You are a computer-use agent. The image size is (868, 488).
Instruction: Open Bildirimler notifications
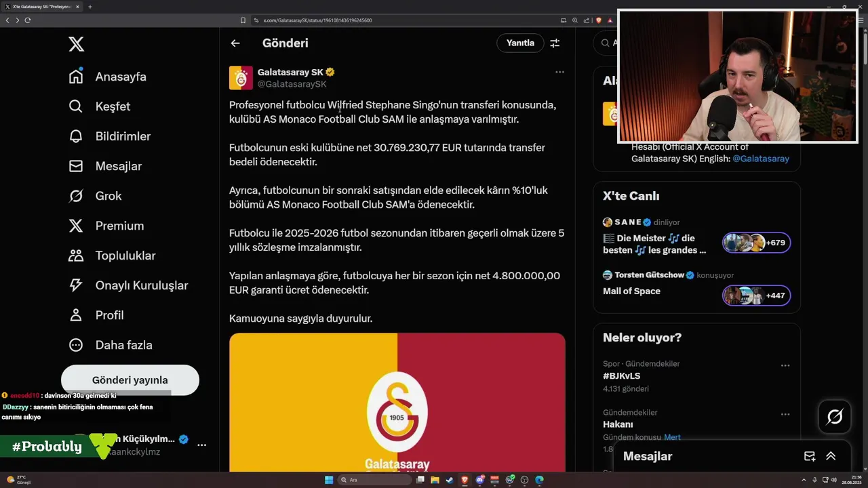pyautogui.click(x=110, y=136)
